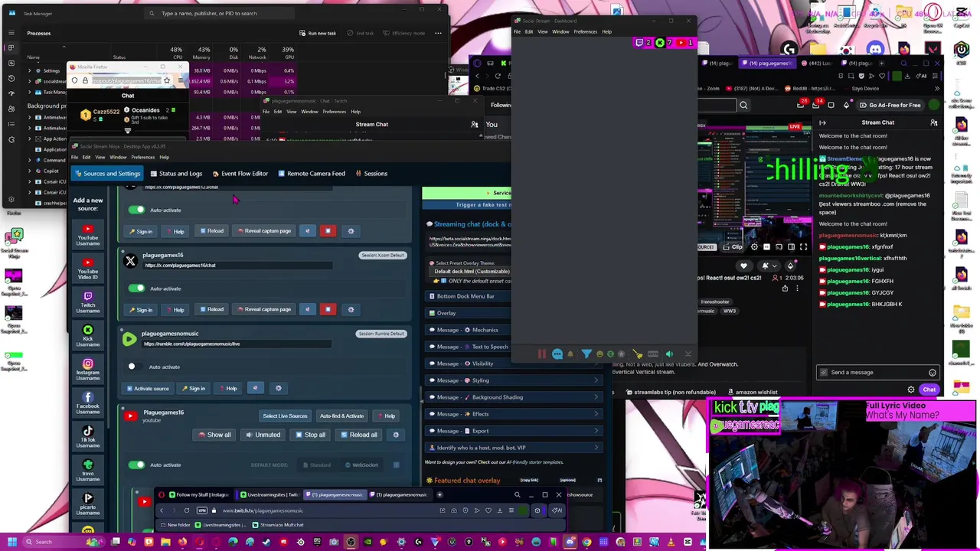
Task: Expand Message Visibility section
Action: point(512,364)
